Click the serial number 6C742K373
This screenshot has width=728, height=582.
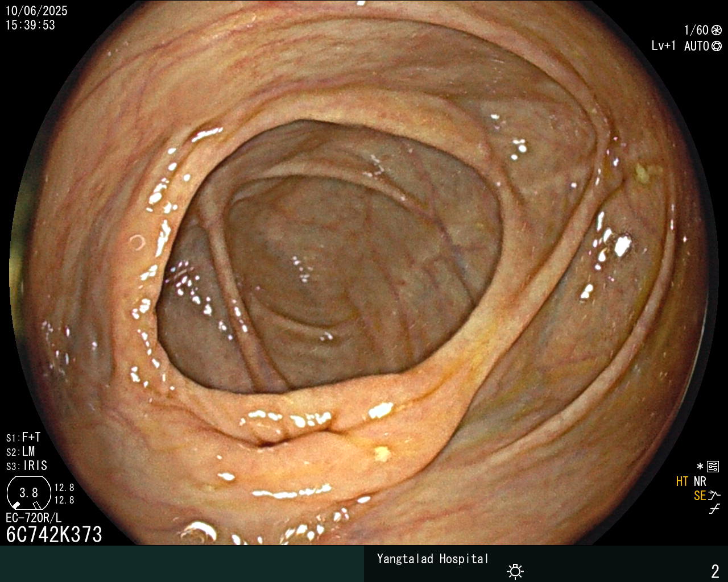(54, 534)
